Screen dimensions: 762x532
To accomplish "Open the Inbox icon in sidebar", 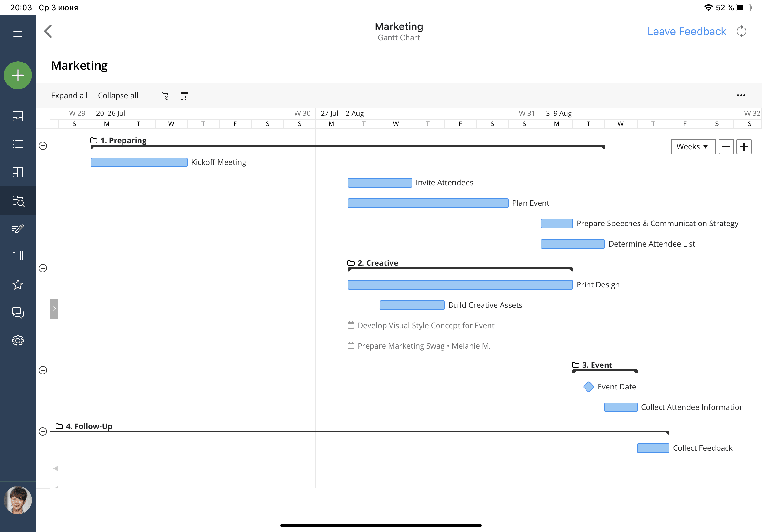I will (18, 116).
